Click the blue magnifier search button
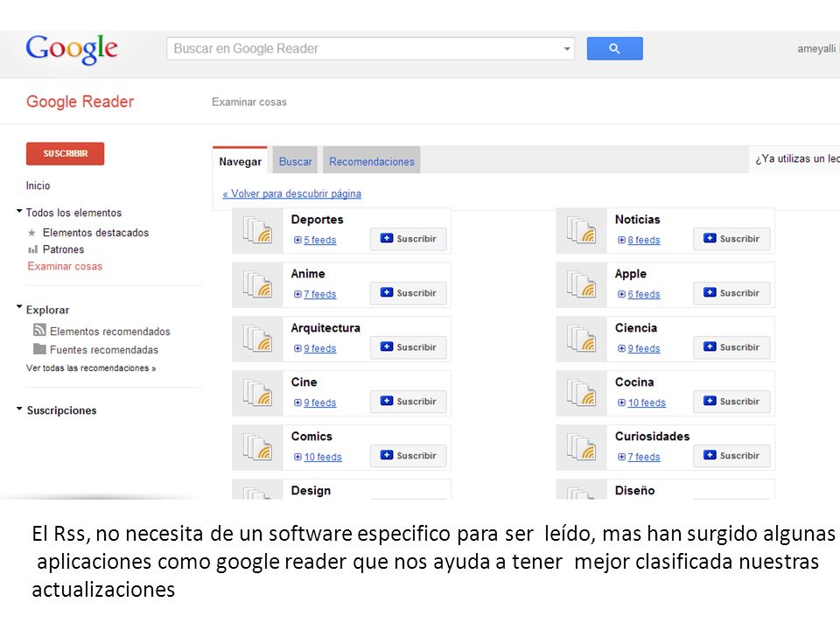The height and width of the screenshot is (630, 840). pos(614,49)
